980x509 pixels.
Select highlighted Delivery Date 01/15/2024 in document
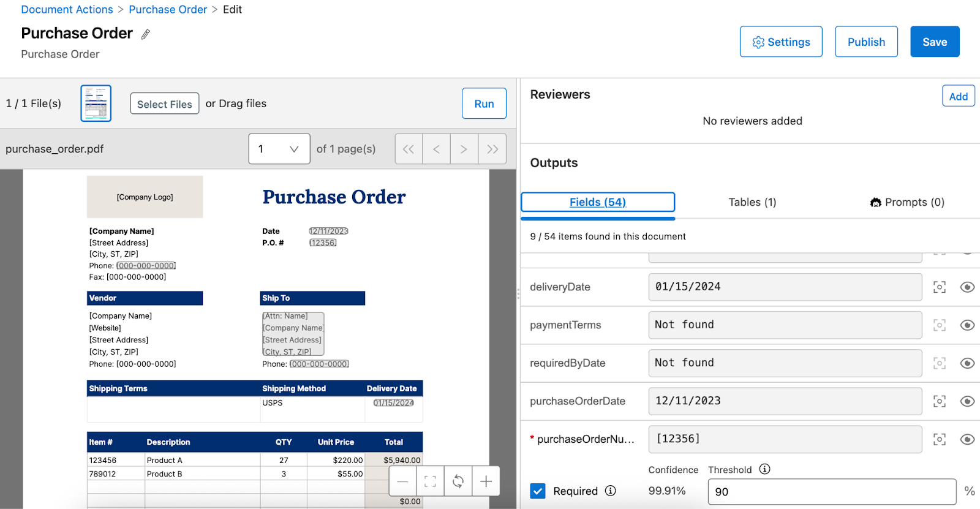pyautogui.click(x=394, y=402)
